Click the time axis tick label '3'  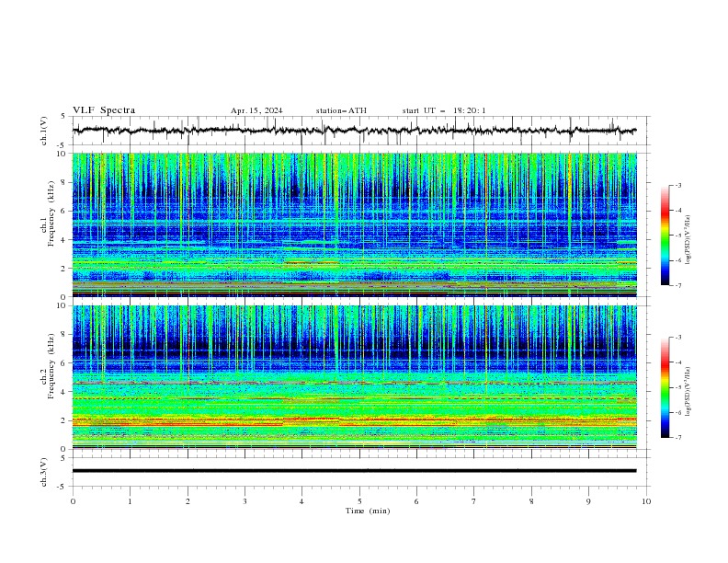(x=245, y=501)
